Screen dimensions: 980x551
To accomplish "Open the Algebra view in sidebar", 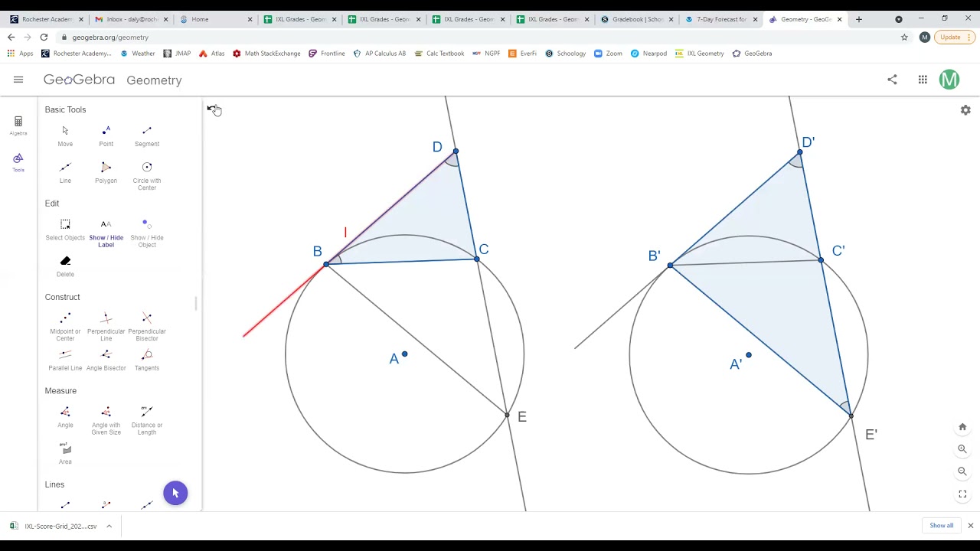I will point(18,126).
